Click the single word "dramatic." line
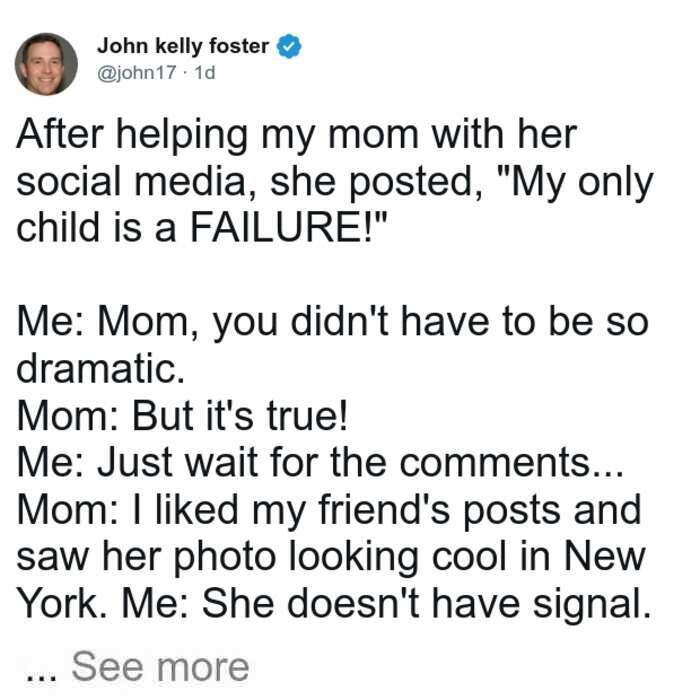 click(100, 368)
